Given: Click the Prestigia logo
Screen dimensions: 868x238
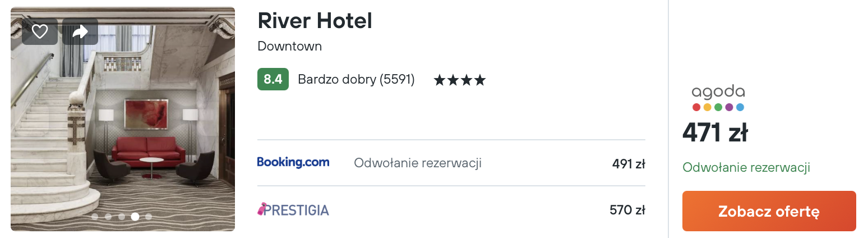Looking at the screenshot, I should [x=293, y=210].
